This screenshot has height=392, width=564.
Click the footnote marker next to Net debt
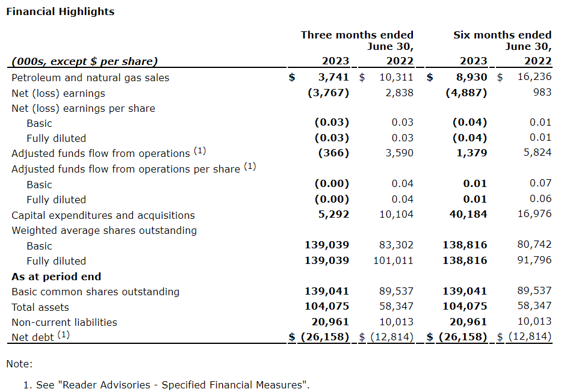pos(64,334)
